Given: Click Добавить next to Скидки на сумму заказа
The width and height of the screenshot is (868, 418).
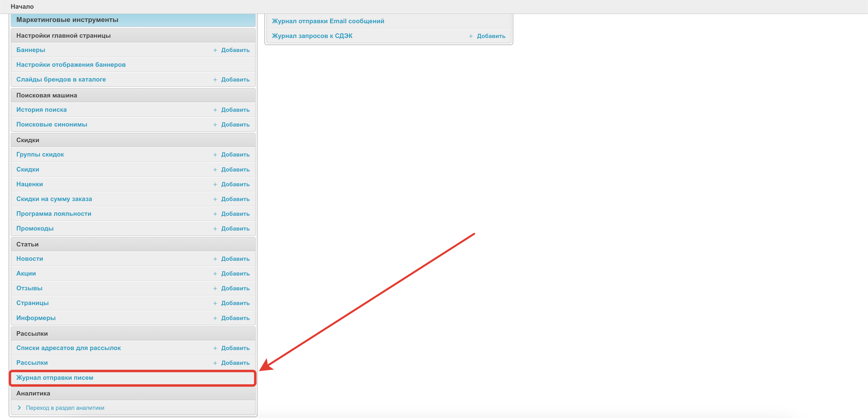Looking at the screenshot, I should pyautogui.click(x=235, y=199).
